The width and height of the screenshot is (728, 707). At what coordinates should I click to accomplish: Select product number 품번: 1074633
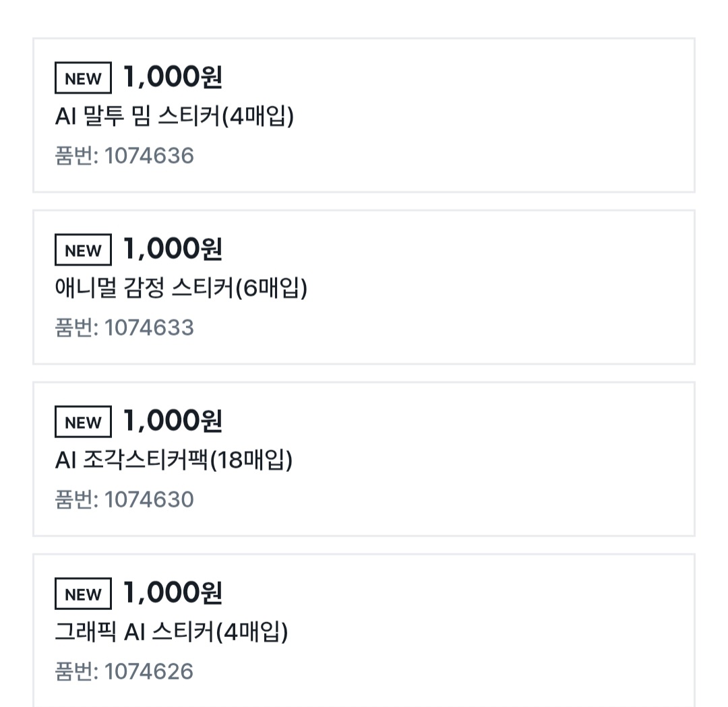pyautogui.click(x=124, y=328)
